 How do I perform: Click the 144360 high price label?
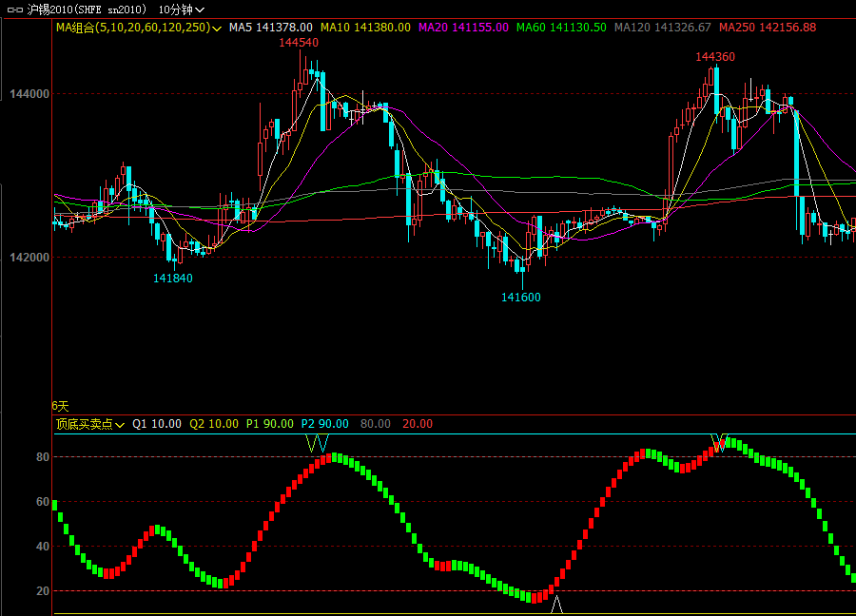[715, 57]
